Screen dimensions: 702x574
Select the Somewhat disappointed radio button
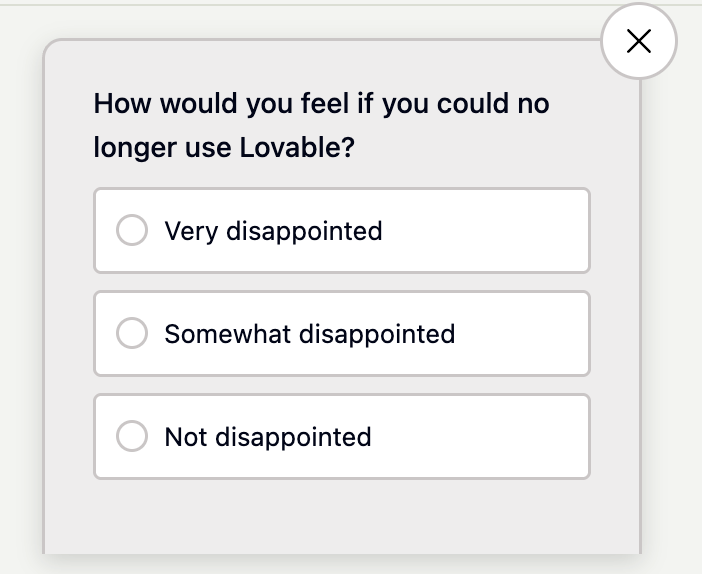(132, 333)
